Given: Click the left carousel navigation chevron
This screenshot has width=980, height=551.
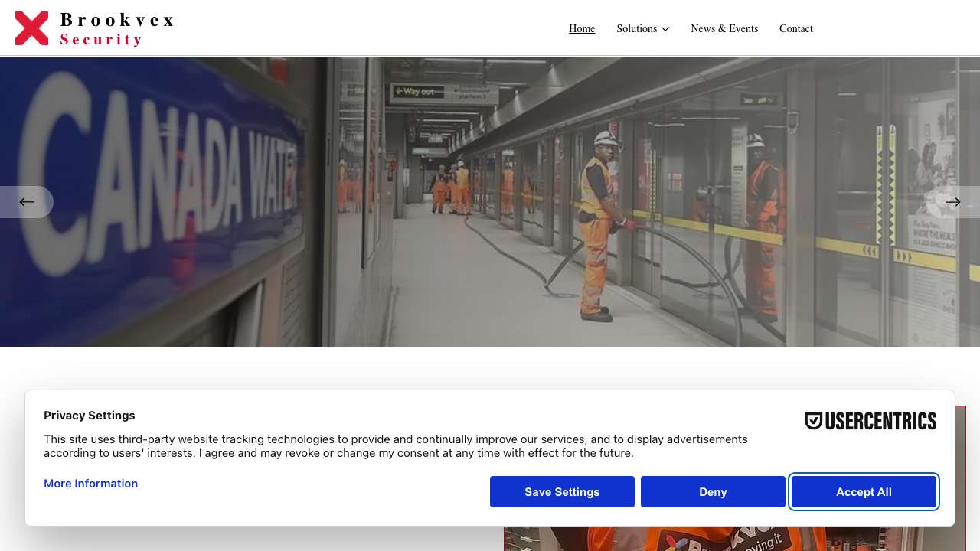Looking at the screenshot, I should tap(27, 202).
